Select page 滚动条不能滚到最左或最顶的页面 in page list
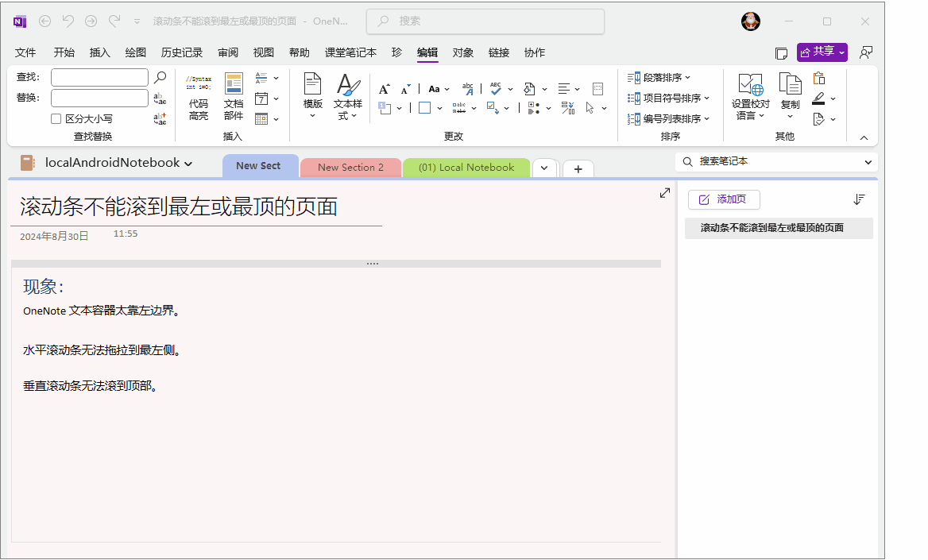This screenshot has height=560, width=928. (779, 229)
